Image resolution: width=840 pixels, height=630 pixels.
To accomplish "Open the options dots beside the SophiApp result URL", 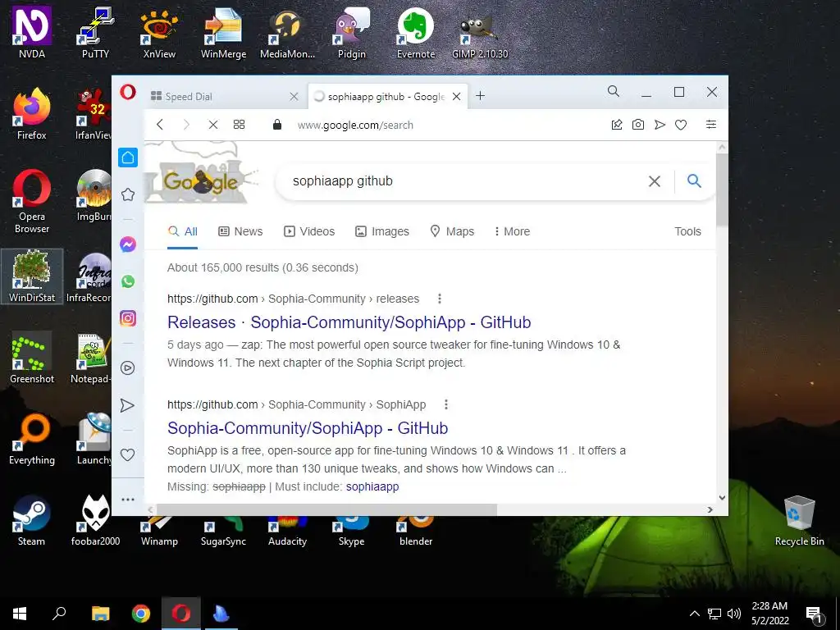I will 445,404.
